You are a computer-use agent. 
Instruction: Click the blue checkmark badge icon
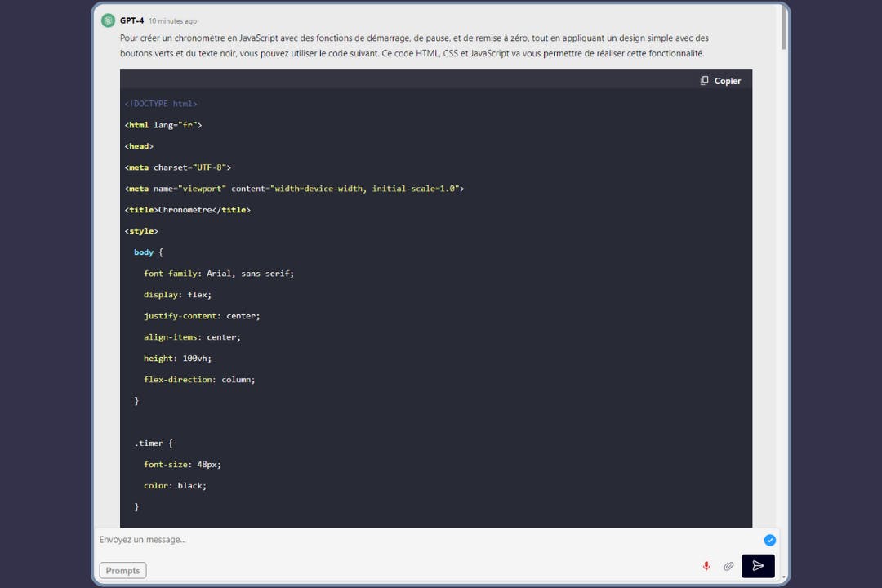coord(769,540)
